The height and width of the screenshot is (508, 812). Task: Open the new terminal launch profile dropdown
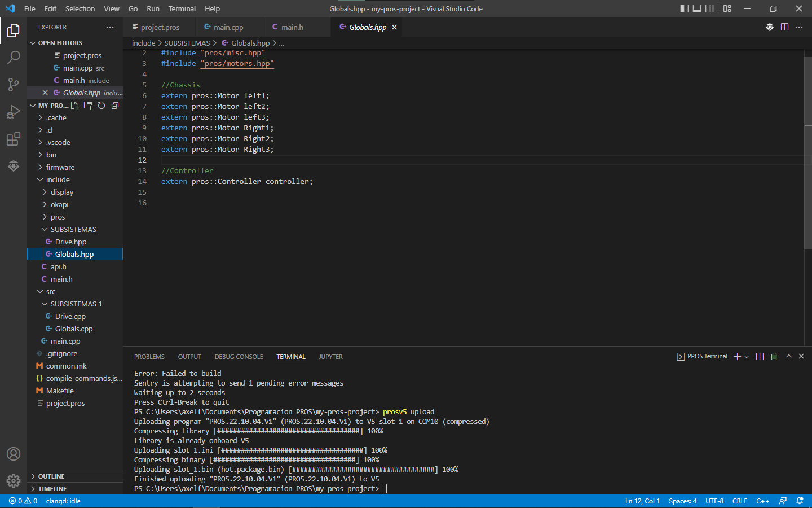(747, 357)
